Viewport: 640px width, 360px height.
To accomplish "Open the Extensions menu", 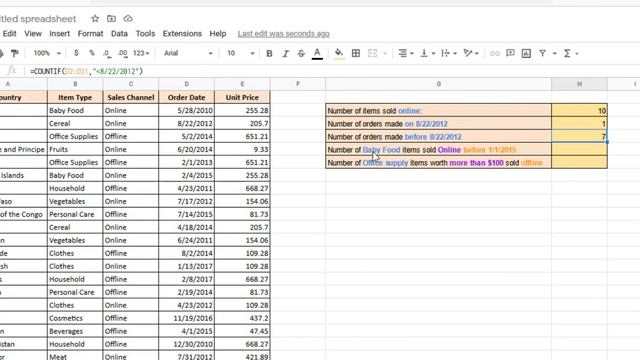I will tap(182, 34).
